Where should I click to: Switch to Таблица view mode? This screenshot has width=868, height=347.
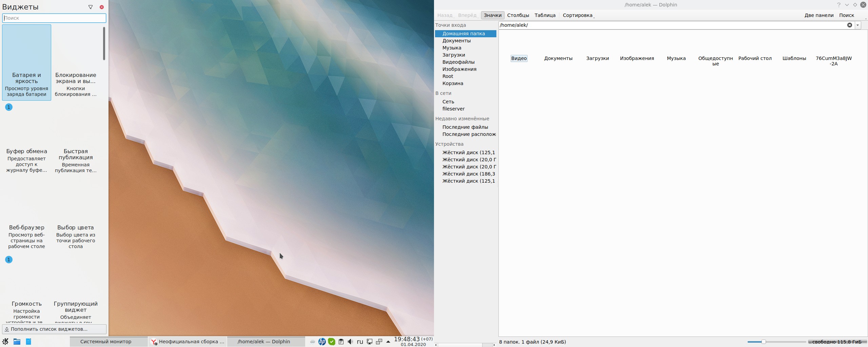pos(545,15)
